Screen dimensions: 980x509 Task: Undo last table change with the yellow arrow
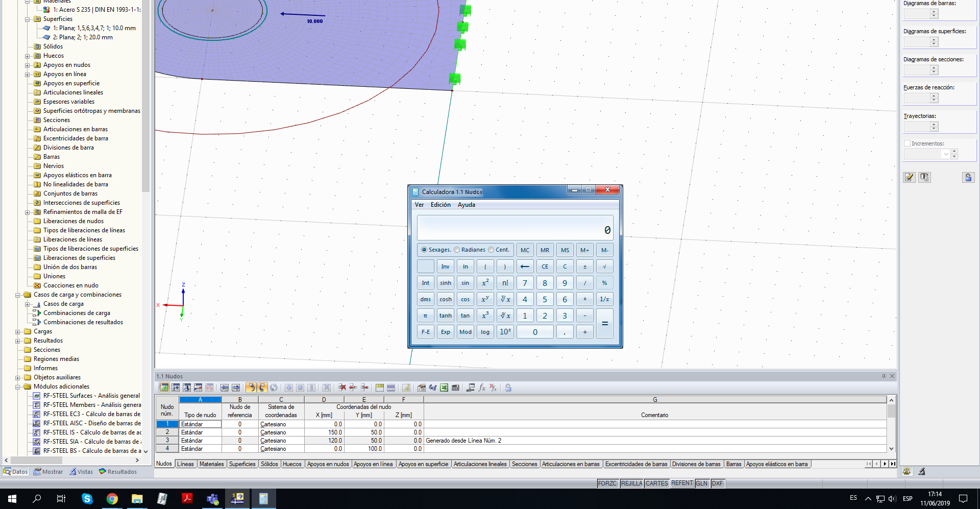click(x=251, y=388)
